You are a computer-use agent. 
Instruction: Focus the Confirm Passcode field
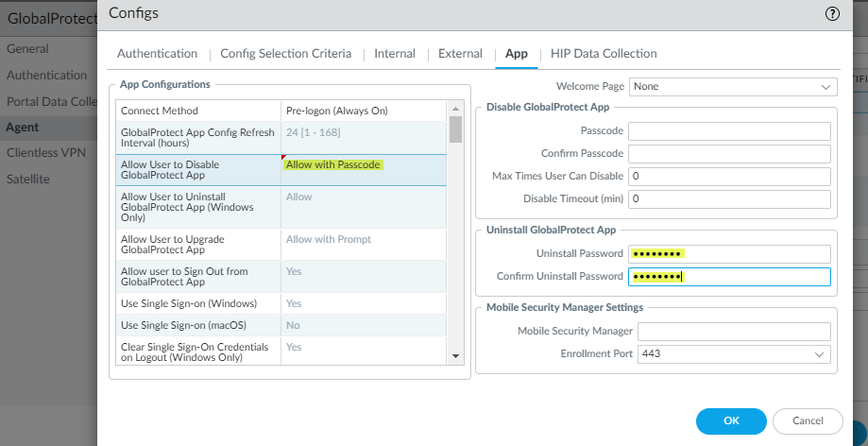point(728,154)
